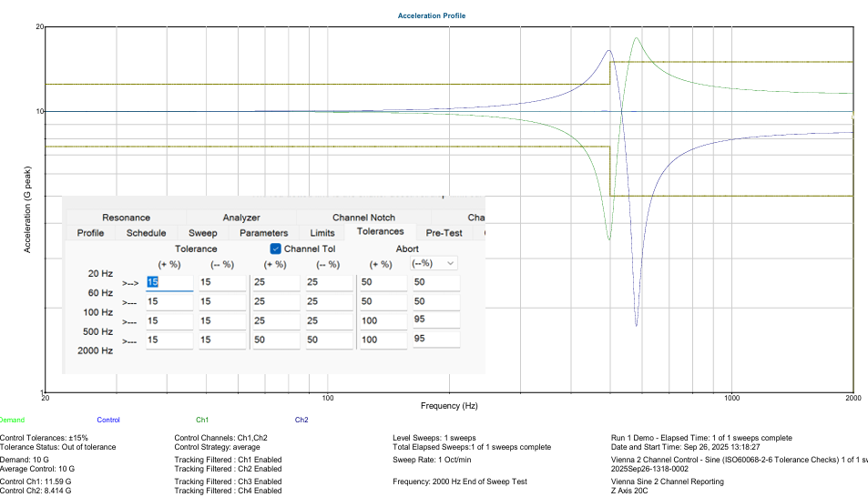Click the Ch1 legend label
The height and width of the screenshot is (497, 868).
click(202, 420)
